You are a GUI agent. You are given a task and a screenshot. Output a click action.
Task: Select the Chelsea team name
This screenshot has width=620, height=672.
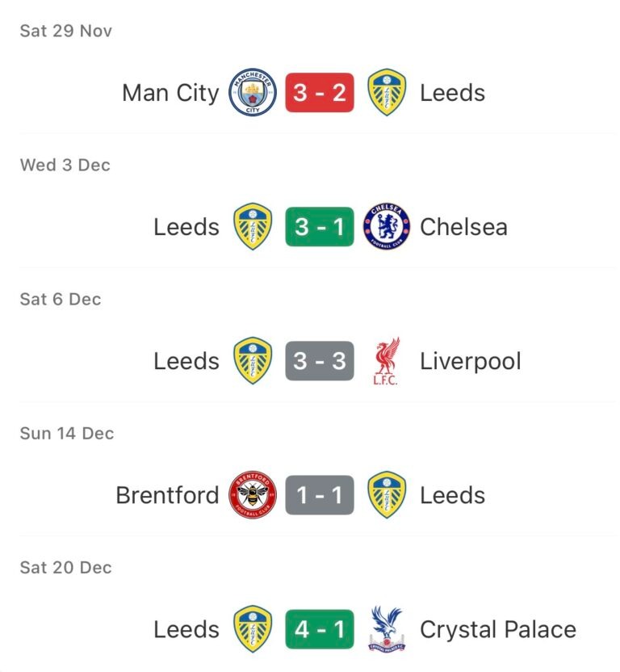[x=463, y=227]
